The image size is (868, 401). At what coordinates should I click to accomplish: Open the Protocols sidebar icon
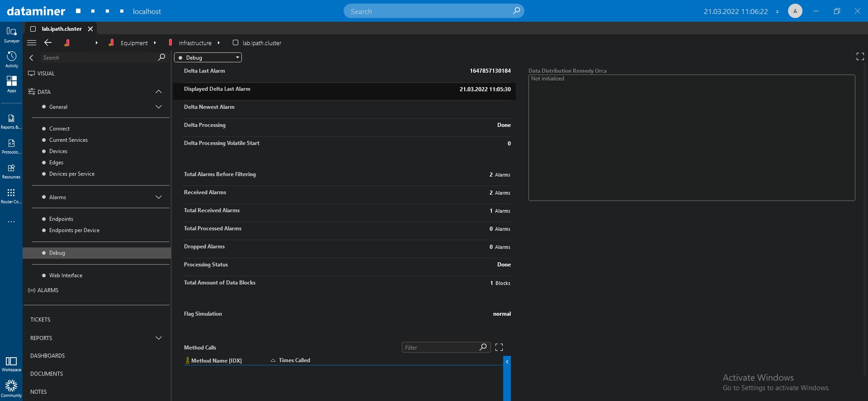[11, 146]
